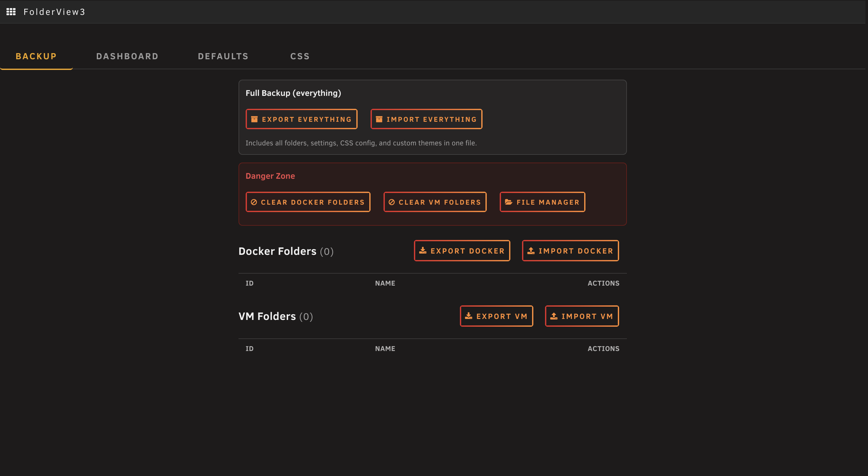Click the Export Docker button
This screenshot has width=868, height=476.
pyautogui.click(x=462, y=251)
